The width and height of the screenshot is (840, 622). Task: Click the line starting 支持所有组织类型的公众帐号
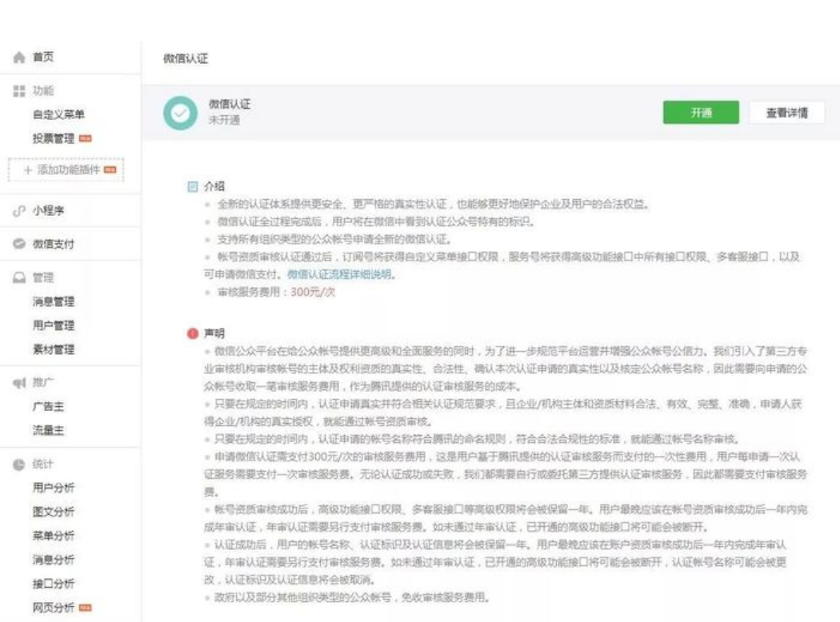pos(334,239)
